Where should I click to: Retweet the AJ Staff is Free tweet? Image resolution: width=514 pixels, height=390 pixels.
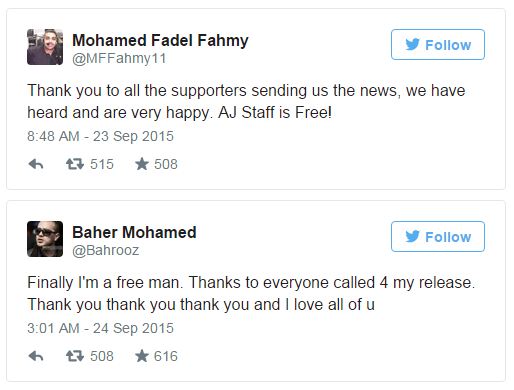coord(75,164)
